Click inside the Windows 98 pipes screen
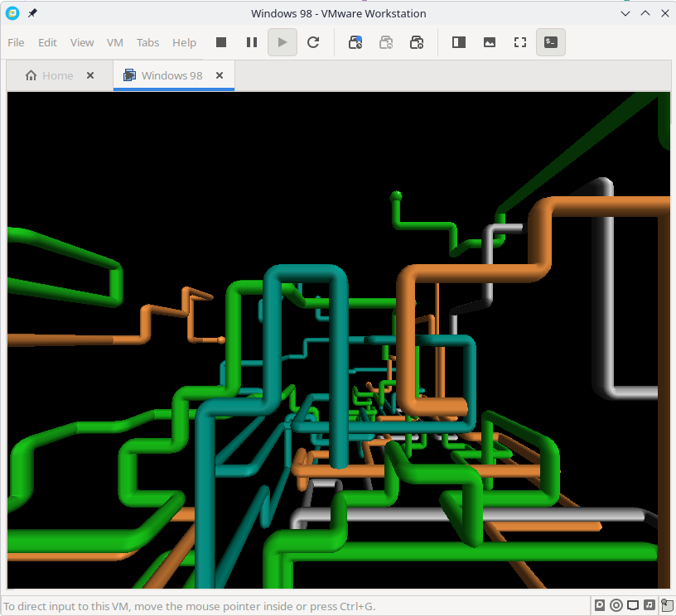676x616 pixels. pyautogui.click(x=339, y=340)
